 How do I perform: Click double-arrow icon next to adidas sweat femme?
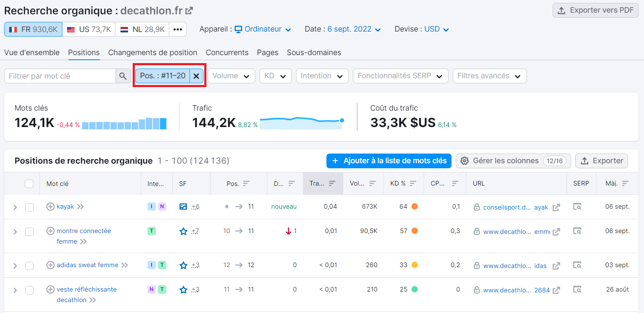click(x=125, y=265)
